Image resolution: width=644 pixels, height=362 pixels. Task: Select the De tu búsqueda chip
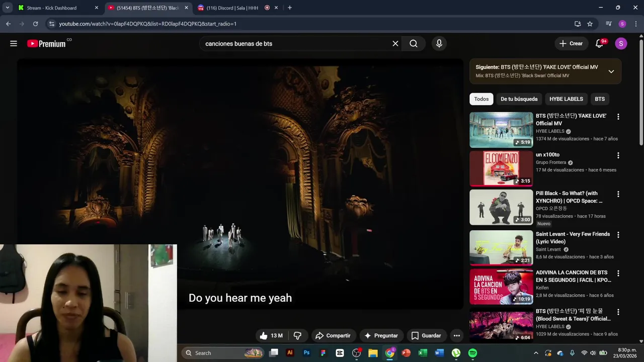519,99
